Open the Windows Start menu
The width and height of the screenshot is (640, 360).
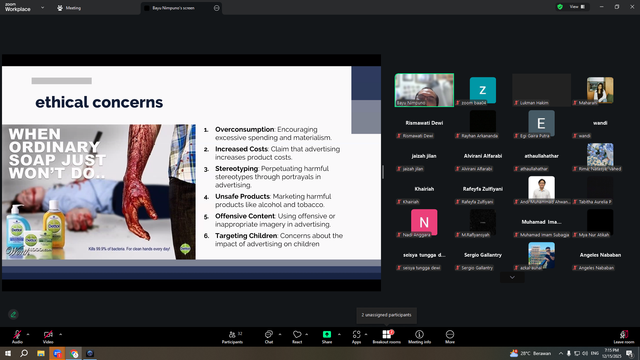[8, 353]
